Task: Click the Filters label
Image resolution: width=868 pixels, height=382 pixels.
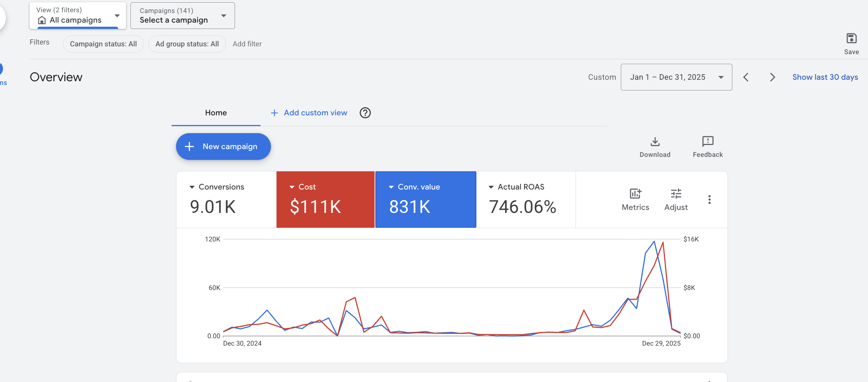Action: coord(40,42)
